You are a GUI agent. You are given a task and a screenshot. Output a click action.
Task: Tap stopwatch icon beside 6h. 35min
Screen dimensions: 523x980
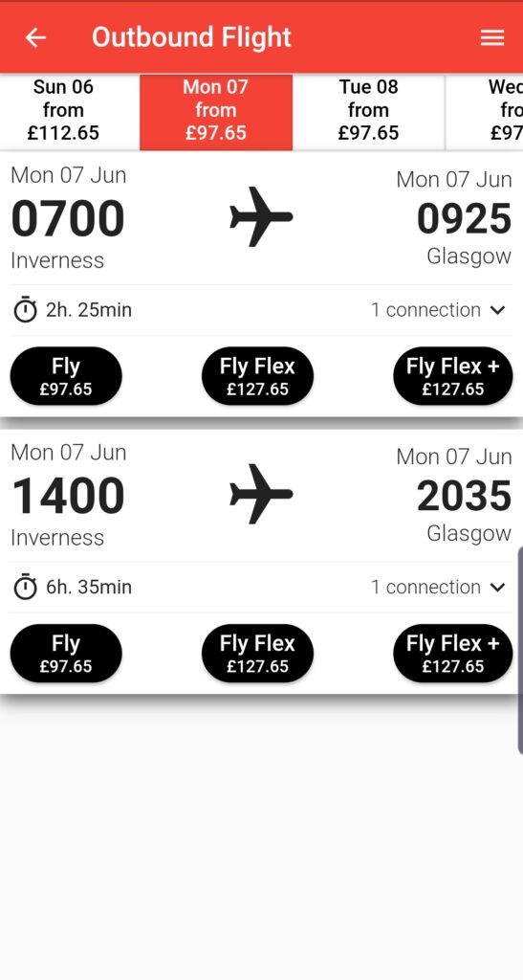(x=26, y=587)
